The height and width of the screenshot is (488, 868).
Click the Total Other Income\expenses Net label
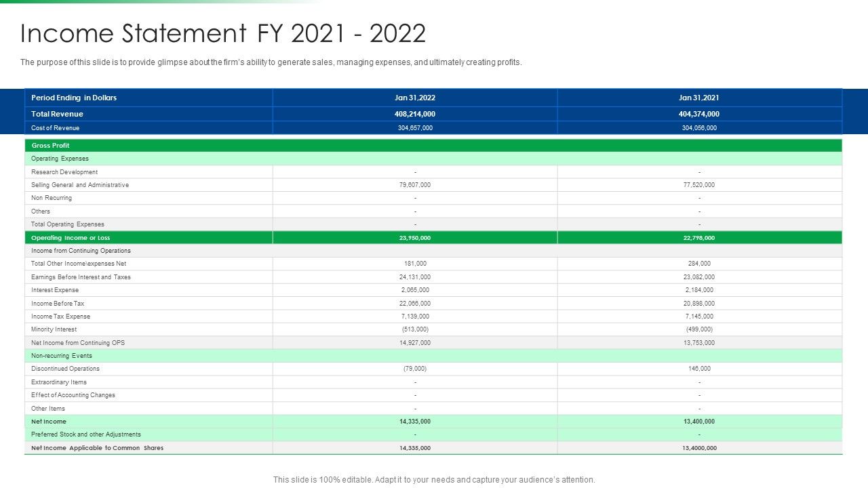tap(79, 264)
